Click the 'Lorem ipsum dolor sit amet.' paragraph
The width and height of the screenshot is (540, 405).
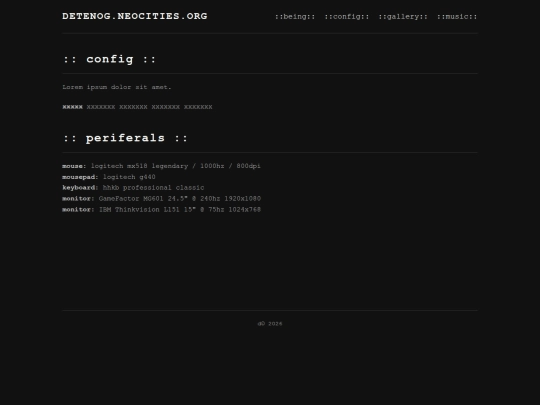pos(117,87)
